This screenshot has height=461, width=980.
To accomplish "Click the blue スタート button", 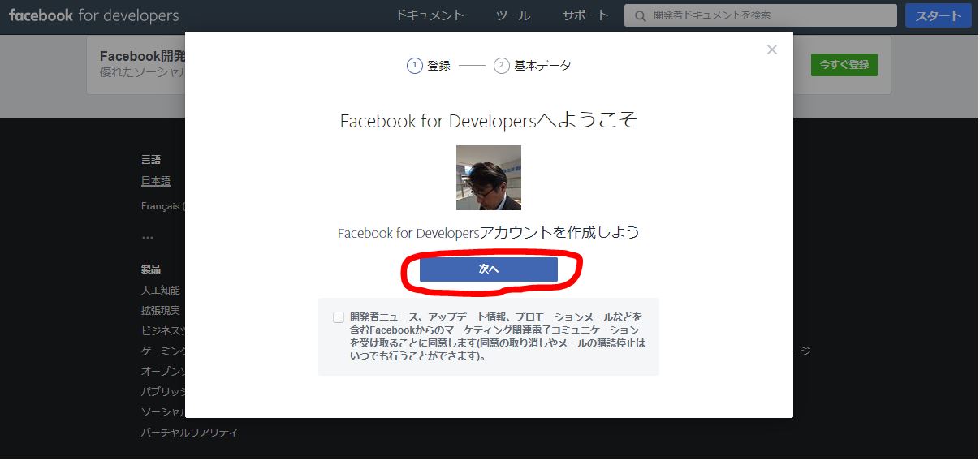I will (x=939, y=16).
